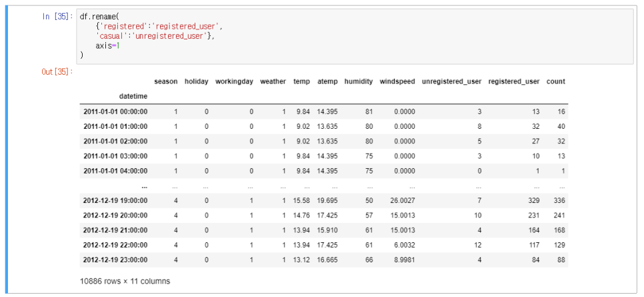Image resolution: width=644 pixels, height=297 pixels.
Task: Select row label 2011-01-01 04:00:00
Action: click(x=115, y=171)
